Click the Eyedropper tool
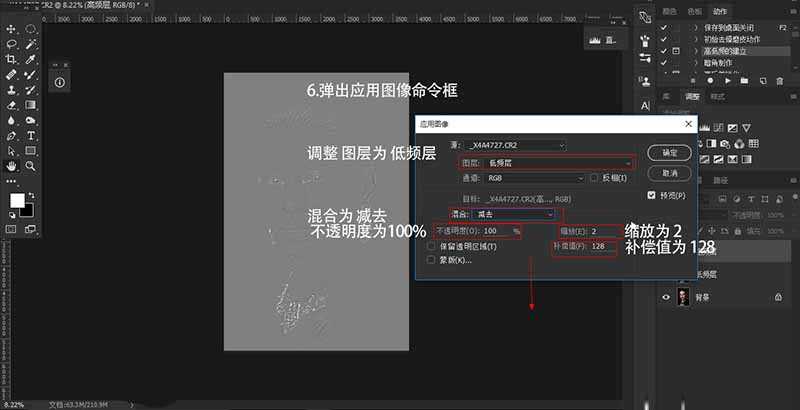Image resolution: width=800 pixels, height=410 pixels. click(x=31, y=60)
